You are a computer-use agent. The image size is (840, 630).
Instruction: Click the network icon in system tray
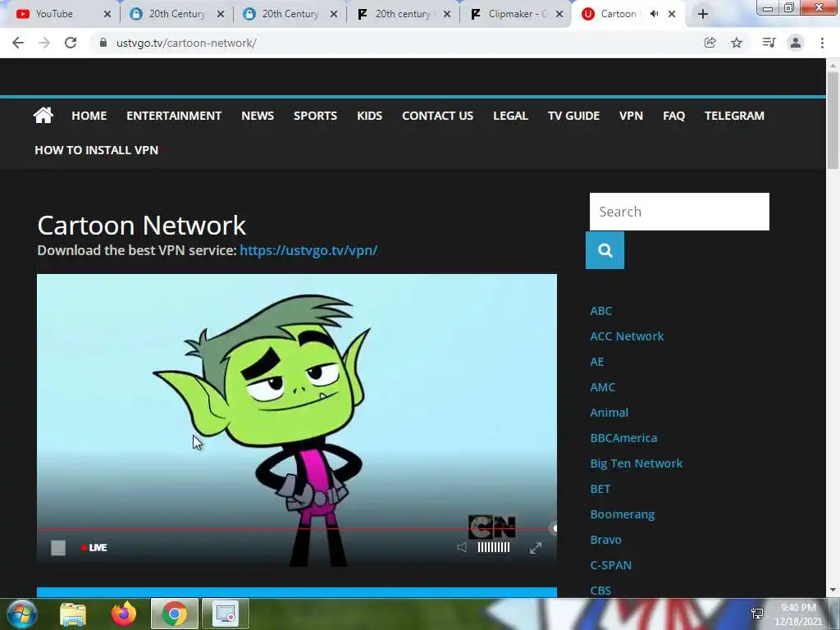757,614
